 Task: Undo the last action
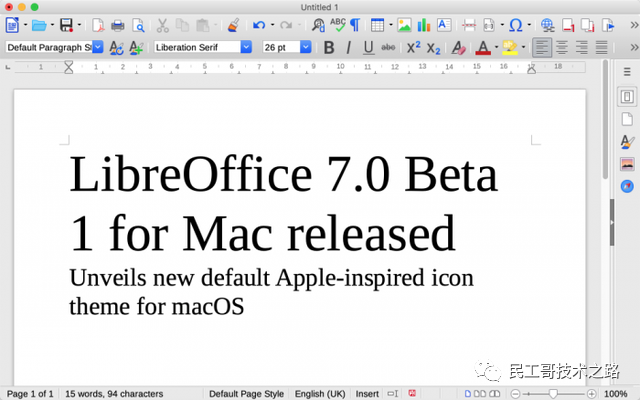point(259,25)
